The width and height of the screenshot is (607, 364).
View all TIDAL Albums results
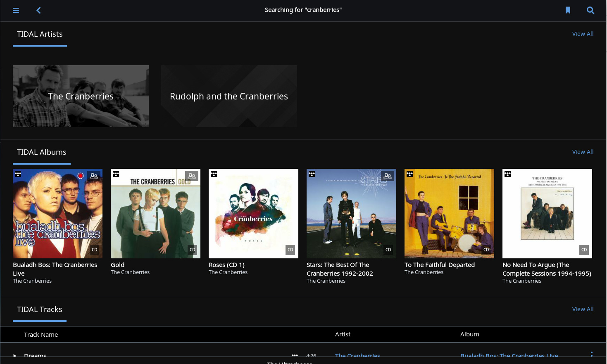coord(583,152)
